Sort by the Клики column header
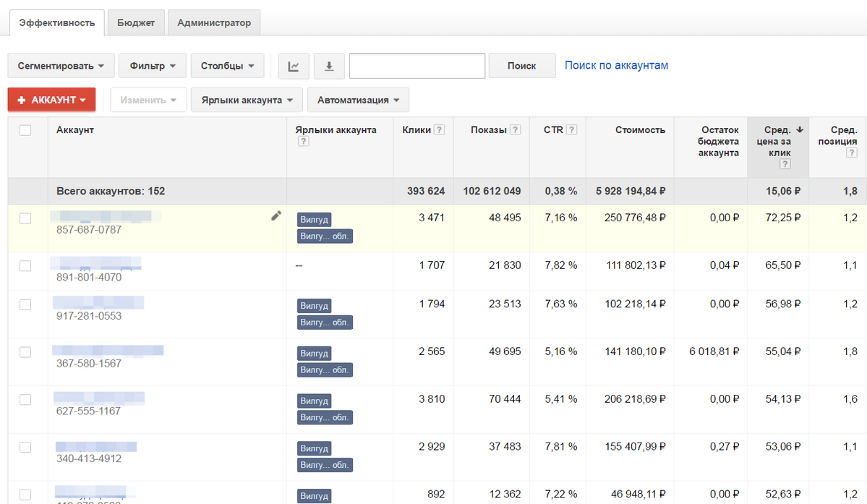Viewport: 867px width, 504px height. (x=417, y=130)
